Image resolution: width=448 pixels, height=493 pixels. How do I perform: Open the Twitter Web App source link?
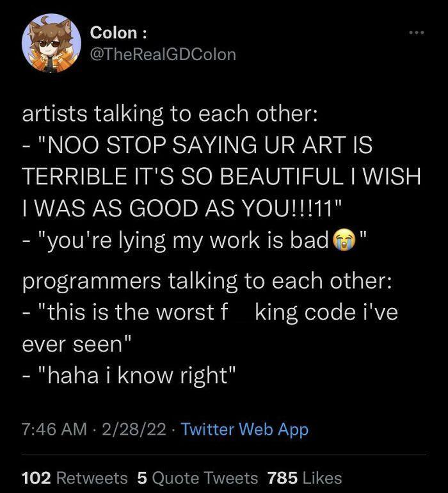[244, 430]
